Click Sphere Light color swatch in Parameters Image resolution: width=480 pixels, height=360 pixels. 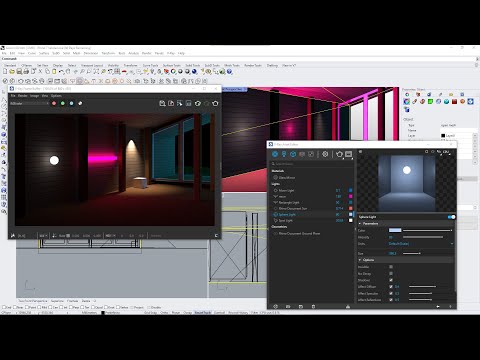[x=395, y=230]
